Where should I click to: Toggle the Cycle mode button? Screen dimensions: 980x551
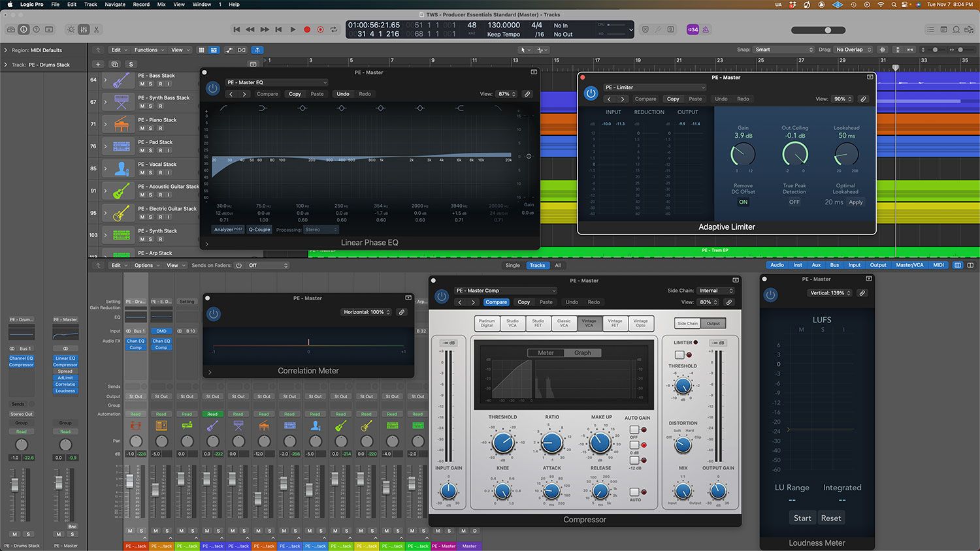(334, 29)
